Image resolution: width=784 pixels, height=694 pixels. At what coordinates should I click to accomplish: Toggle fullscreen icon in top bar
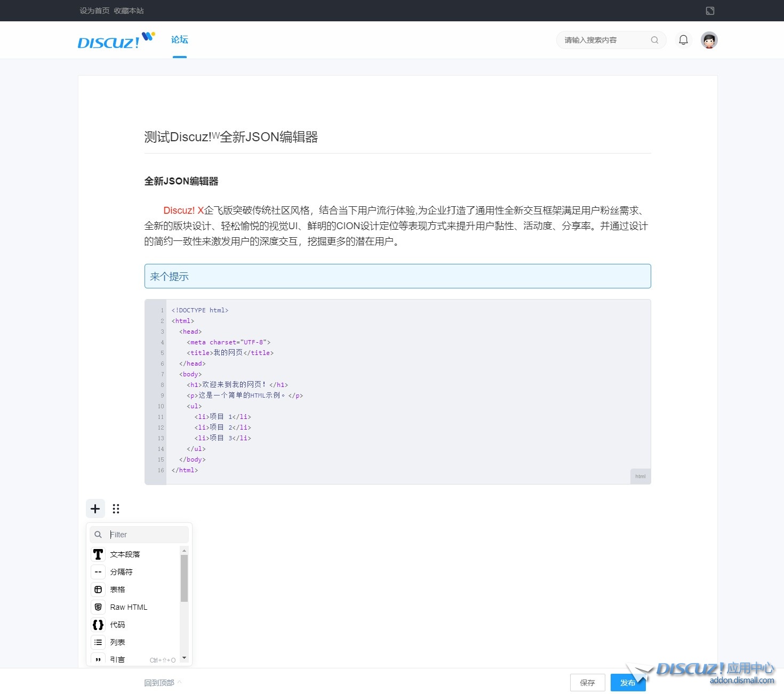pos(710,11)
